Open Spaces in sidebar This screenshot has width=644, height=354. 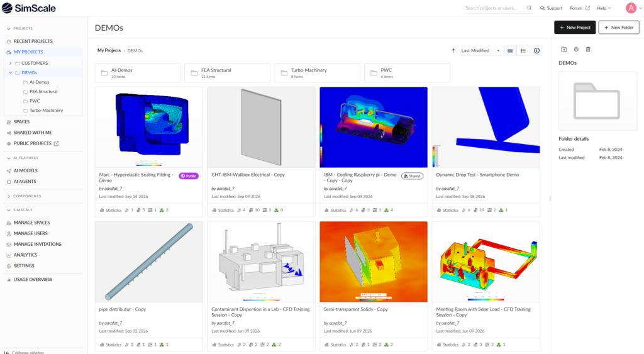click(x=21, y=122)
